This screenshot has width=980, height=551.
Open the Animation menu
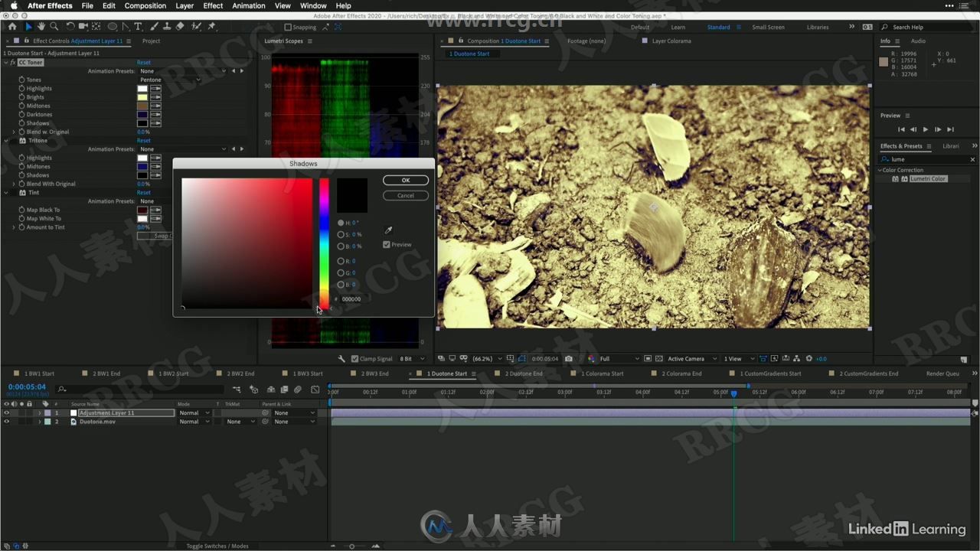click(249, 5)
